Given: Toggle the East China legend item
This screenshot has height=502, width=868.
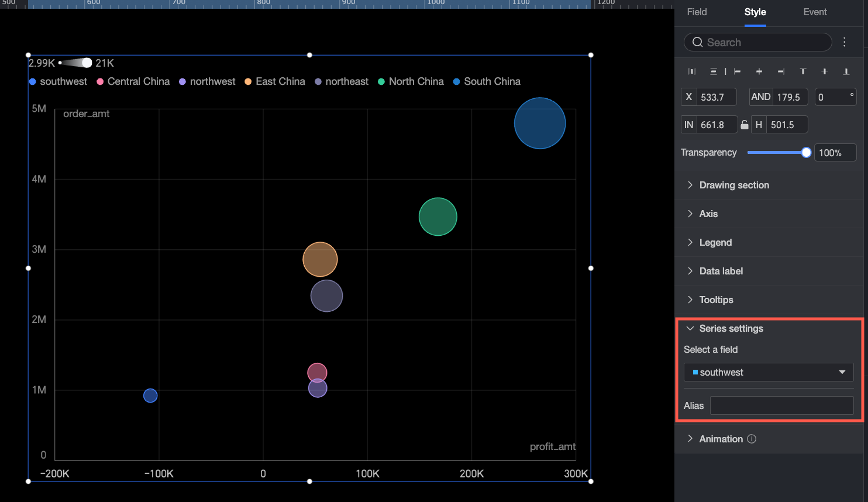Looking at the screenshot, I should (275, 81).
